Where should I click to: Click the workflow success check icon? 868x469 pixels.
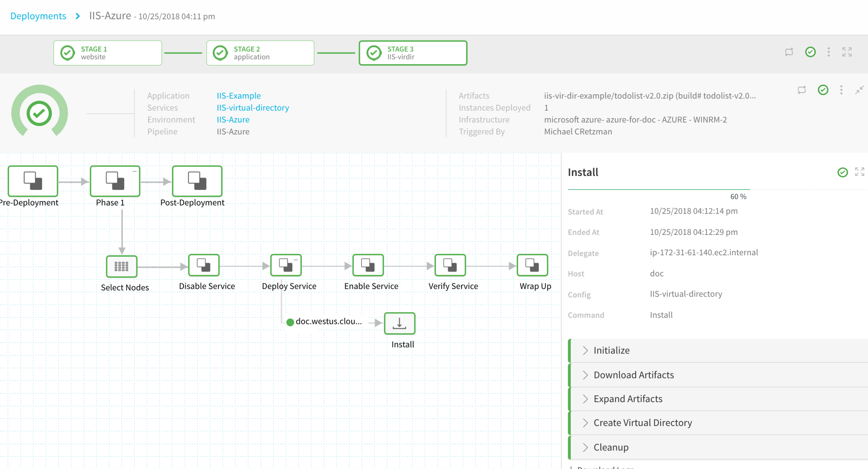pos(823,90)
